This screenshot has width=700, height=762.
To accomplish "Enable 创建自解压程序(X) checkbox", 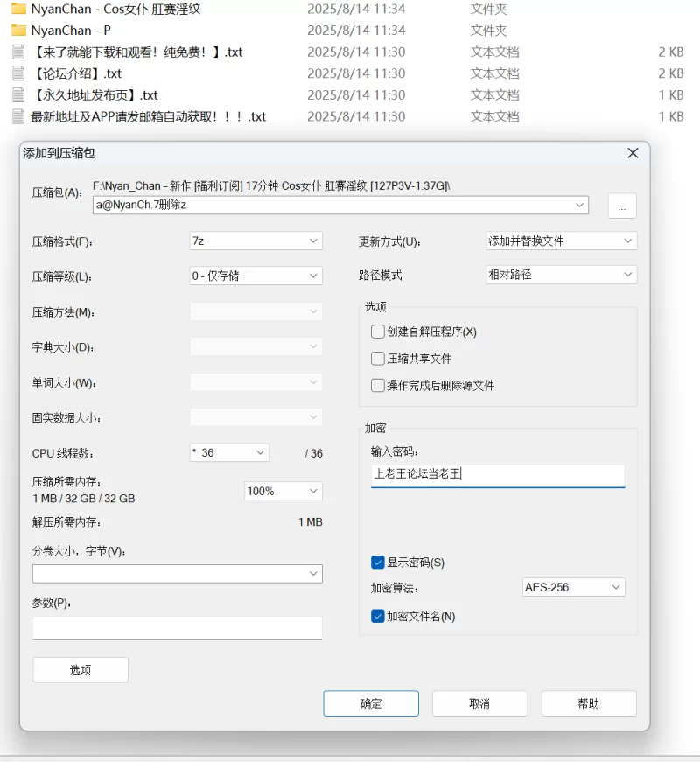I will [x=378, y=332].
